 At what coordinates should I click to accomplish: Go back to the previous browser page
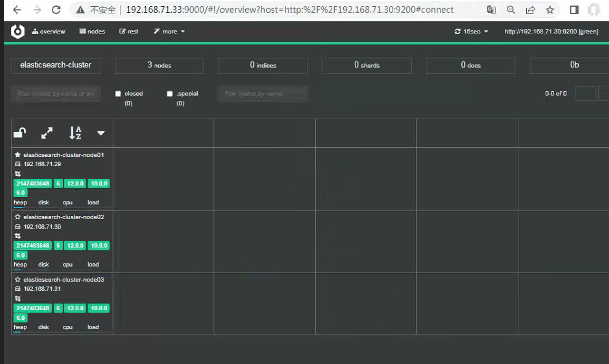17,10
